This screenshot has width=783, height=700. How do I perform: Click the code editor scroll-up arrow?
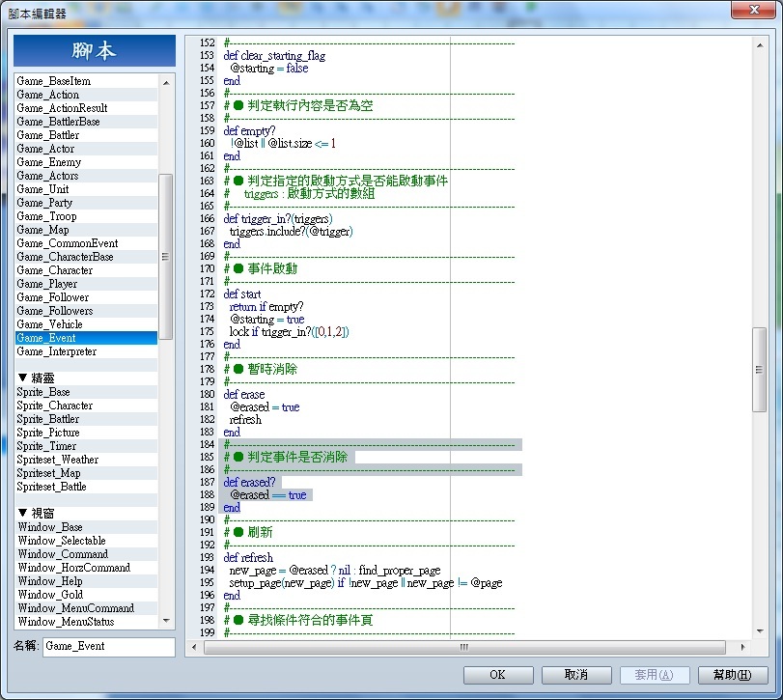[760, 46]
